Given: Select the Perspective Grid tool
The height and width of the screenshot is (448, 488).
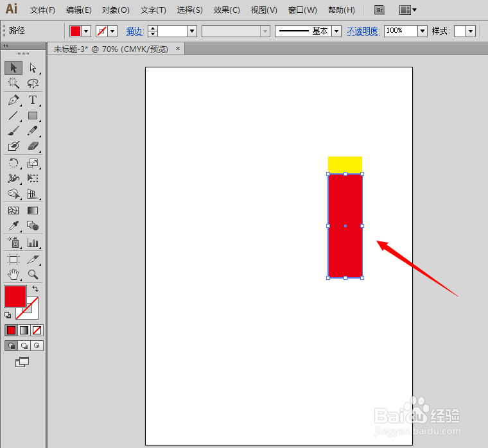Looking at the screenshot, I should [x=33, y=194].
